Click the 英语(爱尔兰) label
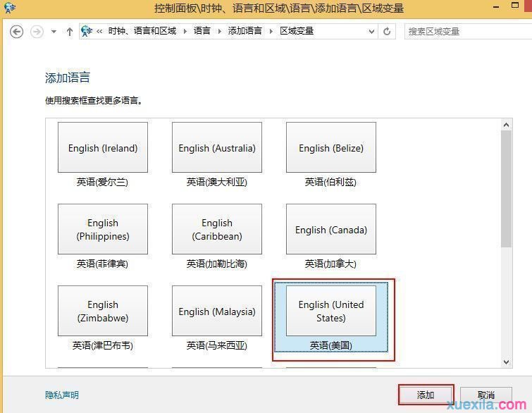Viewport: 532px width, 413px height. 102,183
